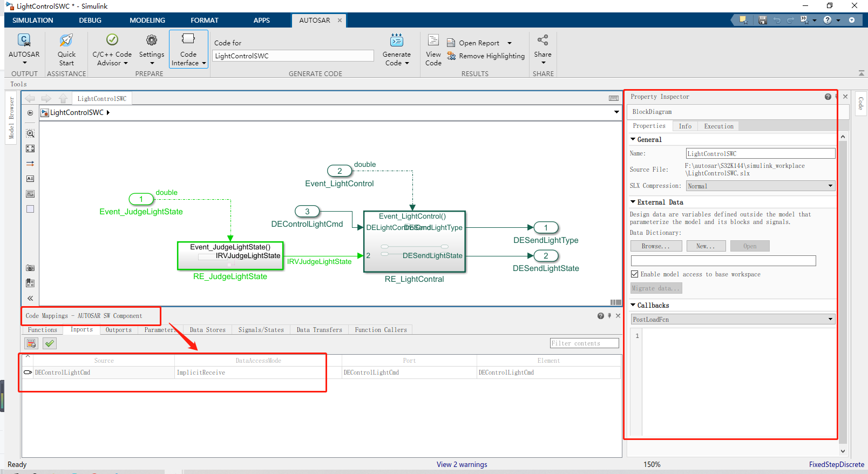
Task: Open the Code Interface menu
Action: pos(188,49)
